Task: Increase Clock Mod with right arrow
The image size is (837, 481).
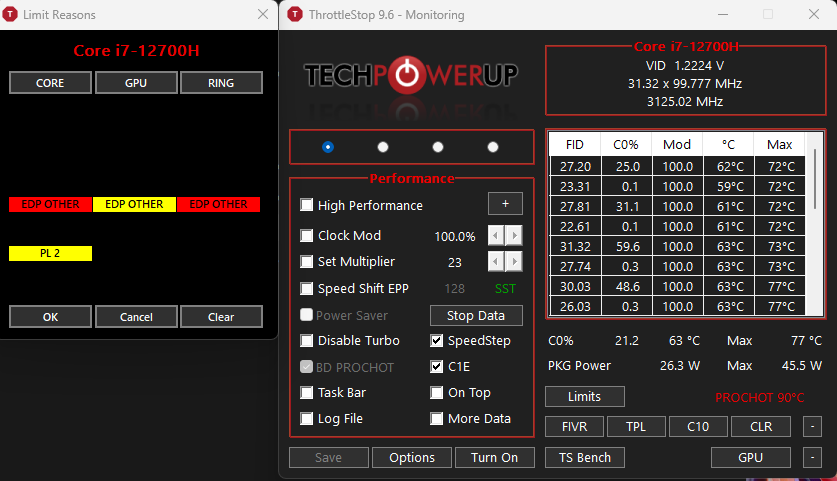Action: tap(514, 235)
